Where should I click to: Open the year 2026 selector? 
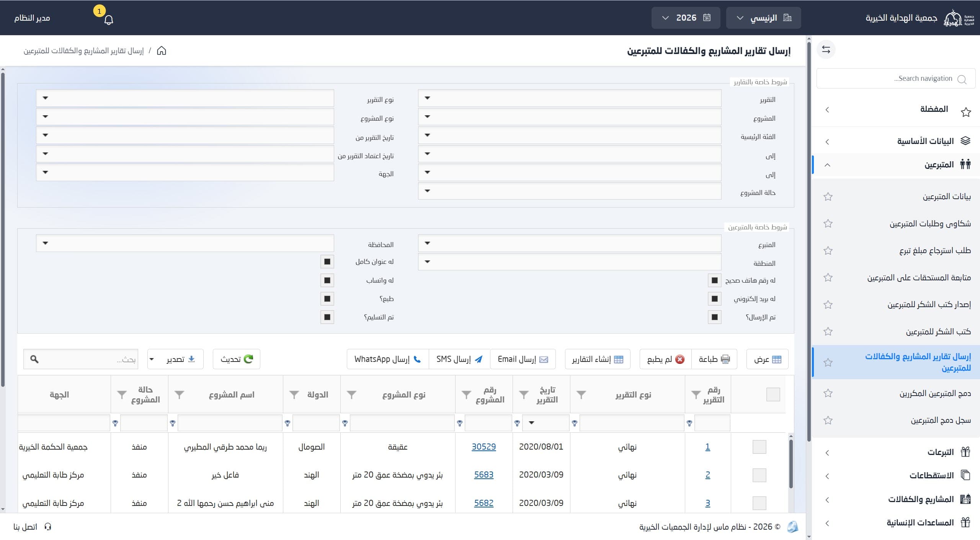pyautogui.click(x=686, y=18)
